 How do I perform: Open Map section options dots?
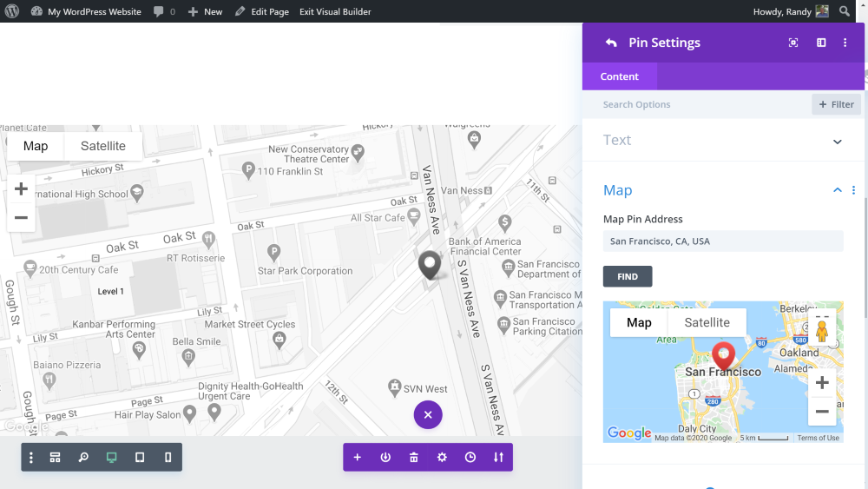(853, 190)
